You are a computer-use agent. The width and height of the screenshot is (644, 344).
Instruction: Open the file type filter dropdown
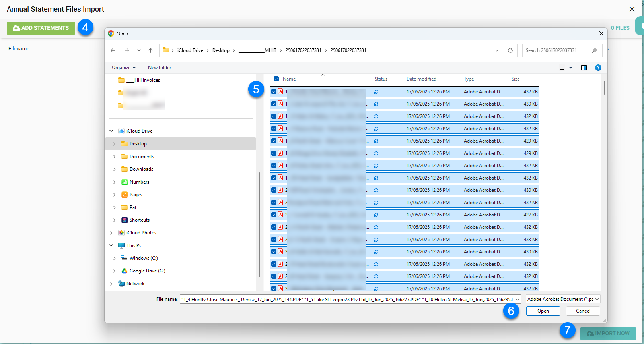[563, 299]
